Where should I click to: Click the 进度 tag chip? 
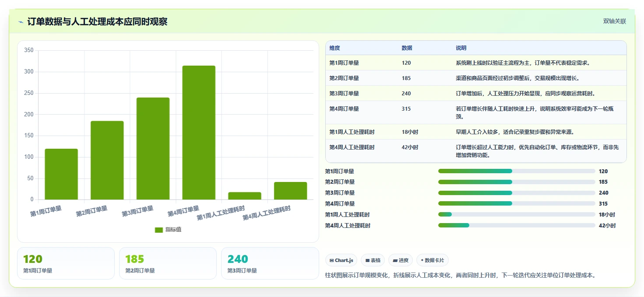[401, 260]
